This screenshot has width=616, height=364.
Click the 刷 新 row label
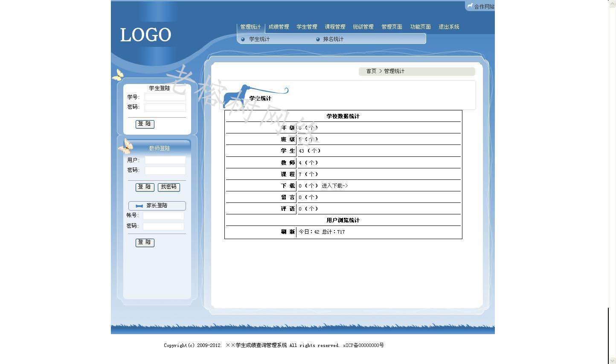pyautogui.click(x=288, y=232)
